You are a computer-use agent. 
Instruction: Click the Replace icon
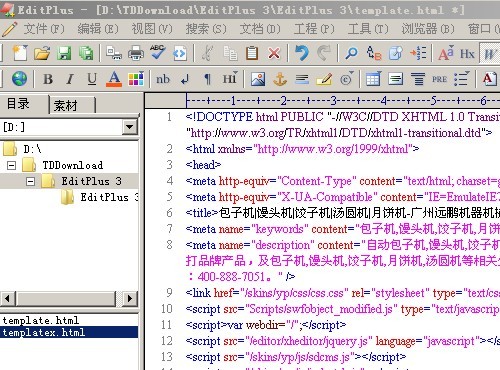point(373,53)
